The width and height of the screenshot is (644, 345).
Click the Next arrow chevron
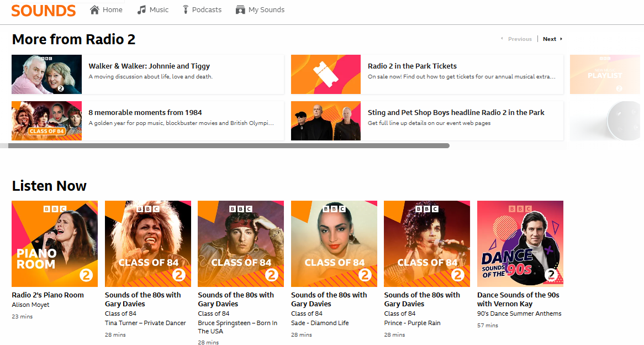click(x=561, y=39)
